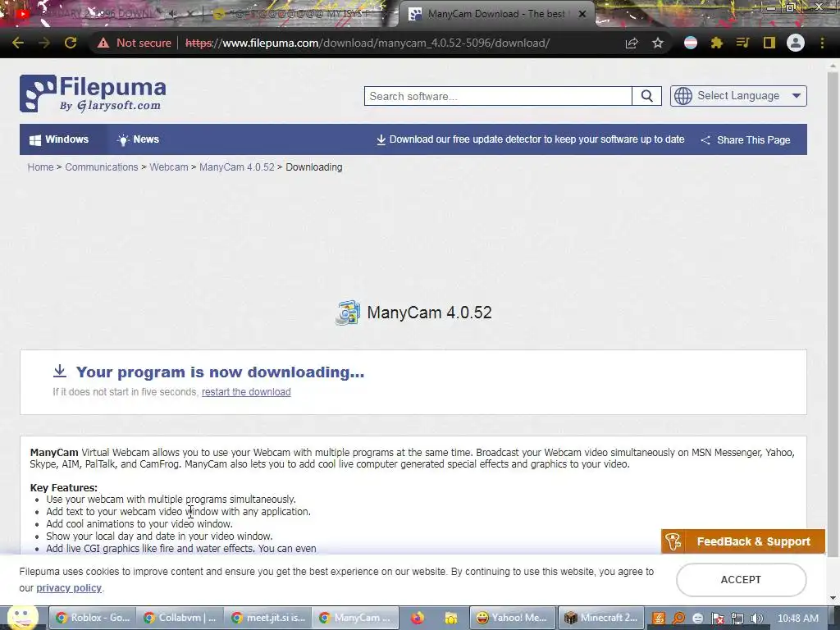This screenshot has height=630, width=840.
Task: Switch to Yahoo! Messenger taskbar window
Action: point(513,618)
